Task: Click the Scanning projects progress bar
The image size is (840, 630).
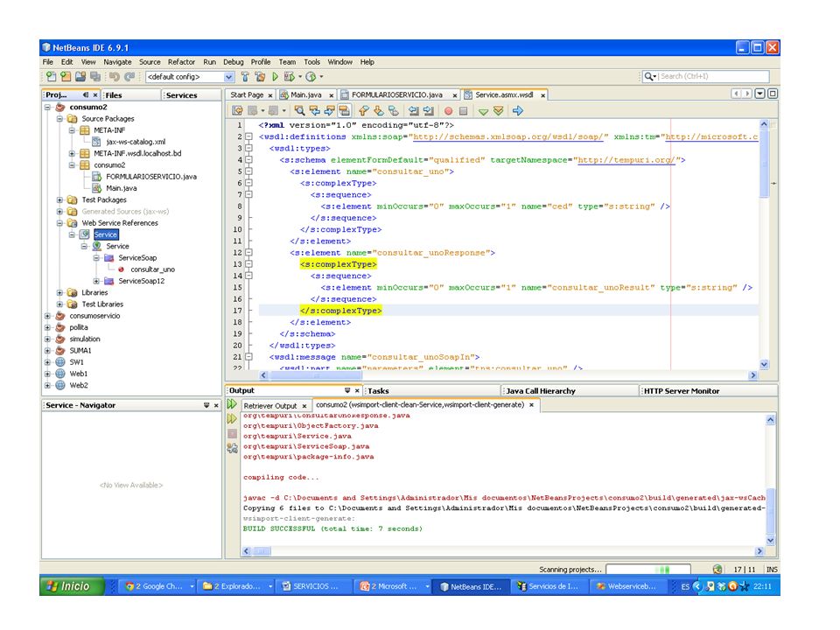Action: [647, 570]
